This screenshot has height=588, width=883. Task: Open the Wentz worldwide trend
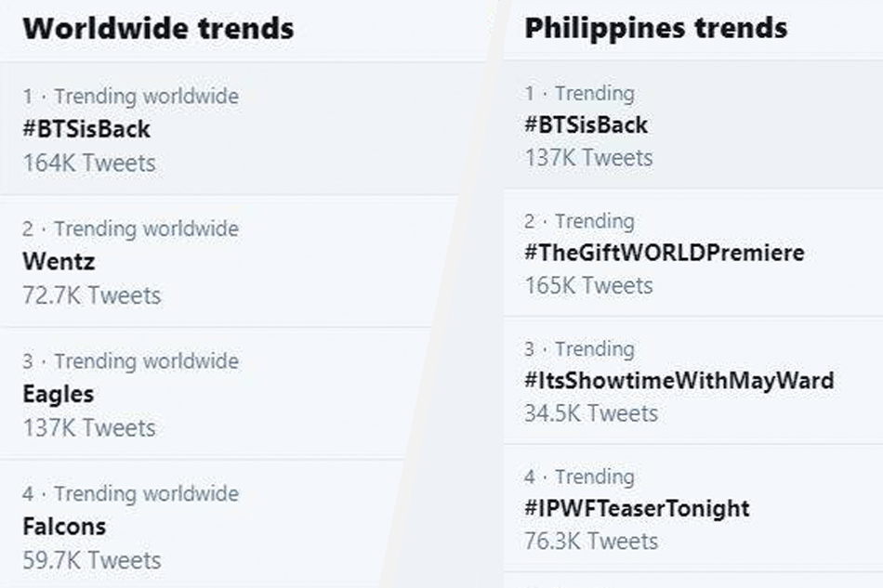tap(59, 262)
